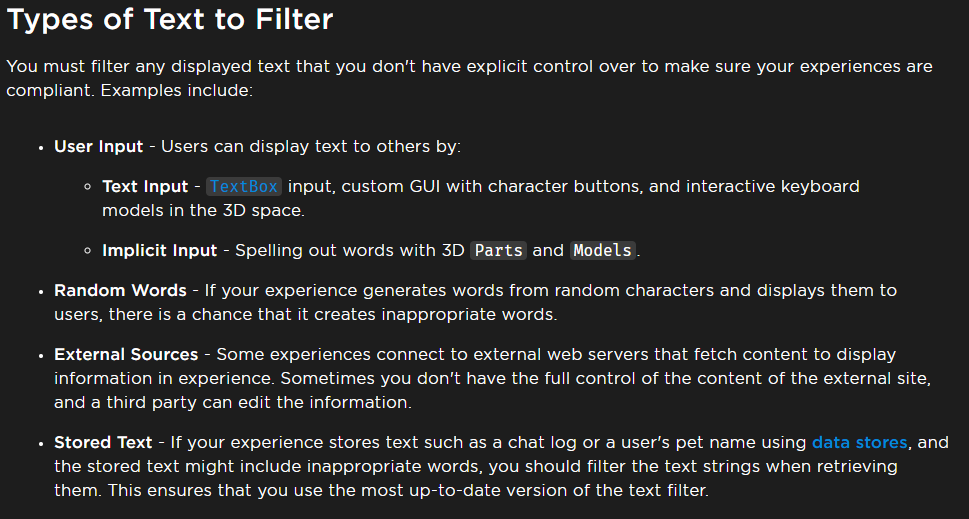Select the Random Words bold term

coord(120,291)
